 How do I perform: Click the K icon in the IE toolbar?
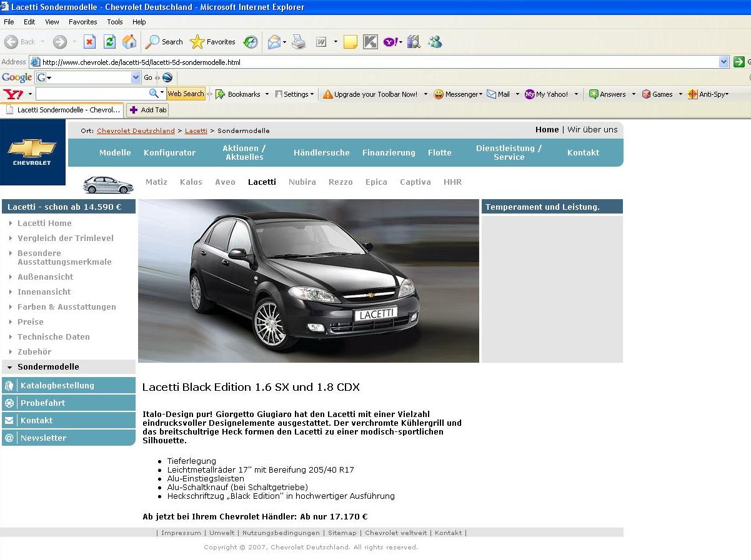[371, 42]
